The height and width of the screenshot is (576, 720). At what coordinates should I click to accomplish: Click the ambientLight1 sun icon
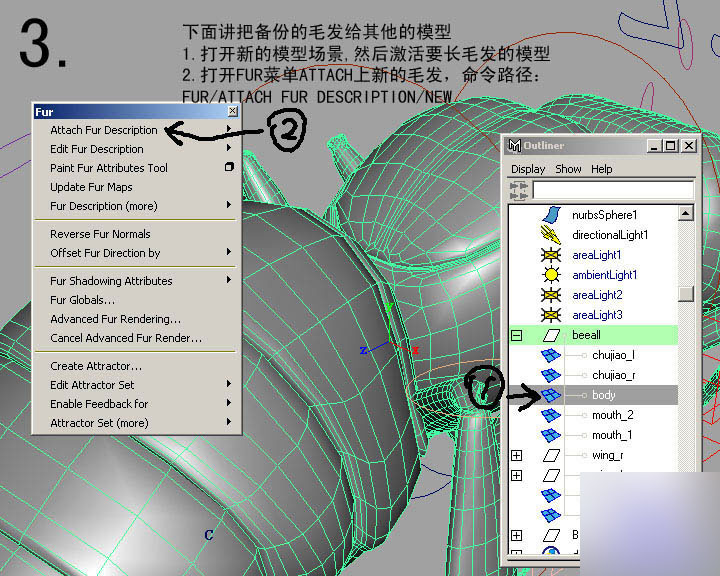551,275
